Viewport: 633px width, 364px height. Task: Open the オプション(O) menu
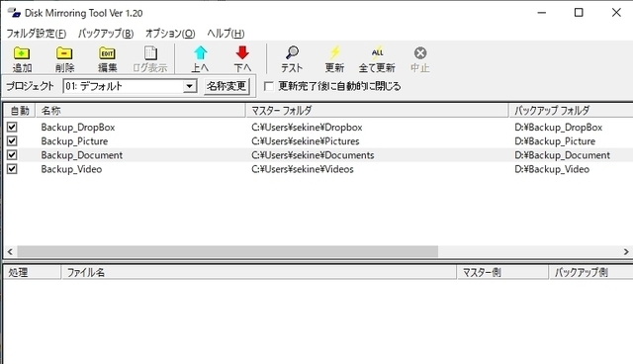point(170,34)
